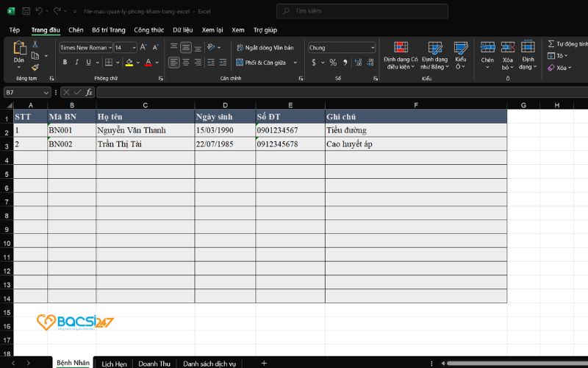Toggle Italic formatting
This screenshot has width=588, height=368.
tap(76, 63)
